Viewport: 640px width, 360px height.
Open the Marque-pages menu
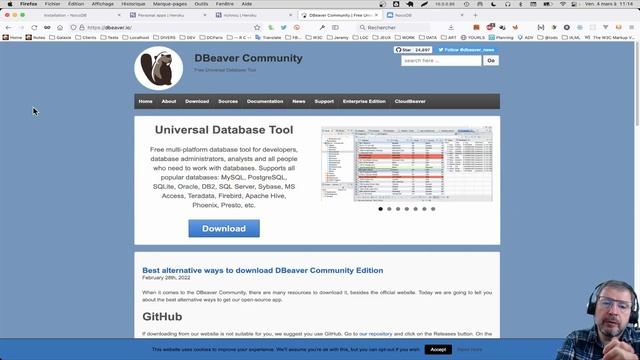[x=170, y=4]
